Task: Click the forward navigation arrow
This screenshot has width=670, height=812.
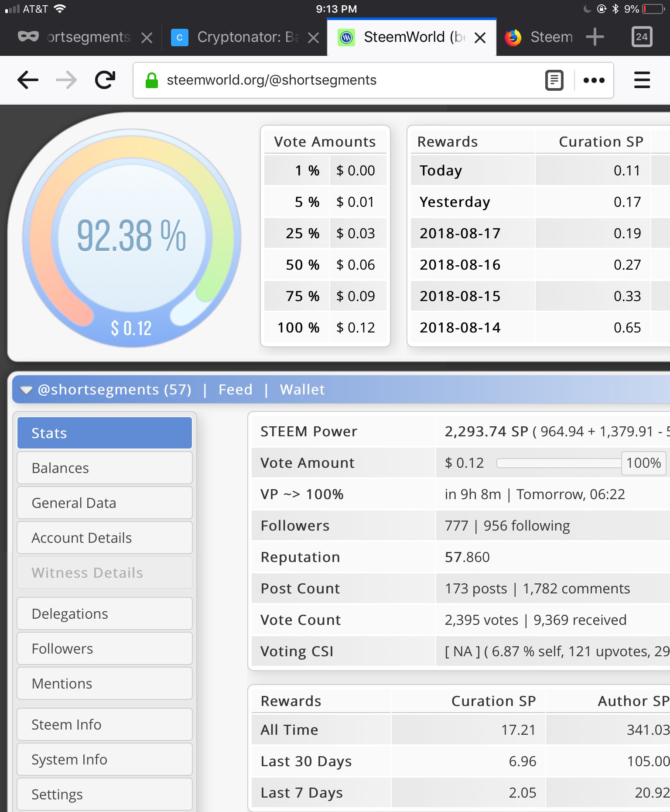Action: (x=66, y=80)
